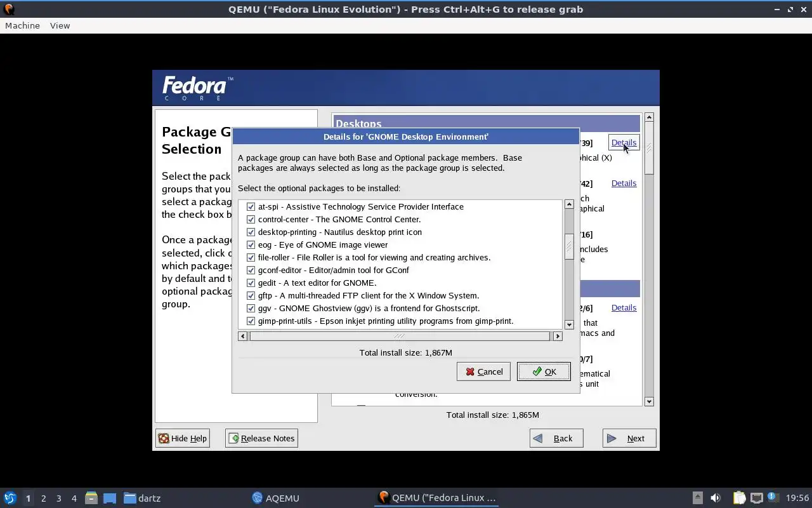The height and width of the screenshot is (508, 812).
Task: Click the OK button in details dialog
Action: (544, 371)
